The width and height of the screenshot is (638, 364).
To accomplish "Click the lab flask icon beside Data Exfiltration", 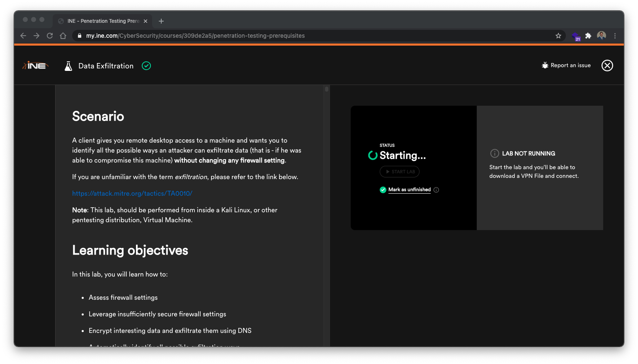I will (68, 66).
